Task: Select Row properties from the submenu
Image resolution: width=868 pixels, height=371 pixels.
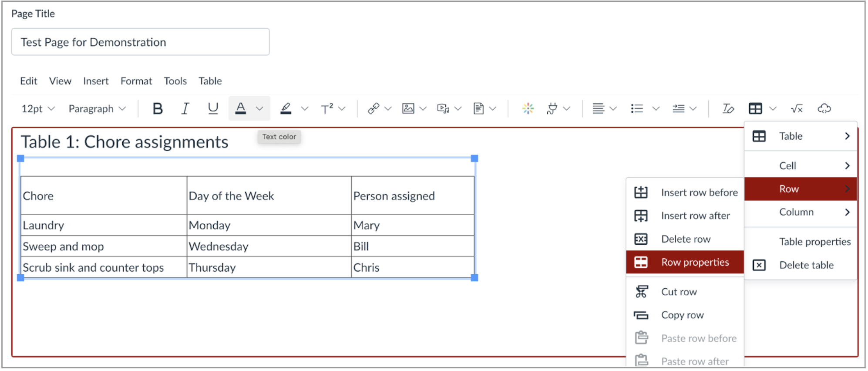Action: (695, 262)
